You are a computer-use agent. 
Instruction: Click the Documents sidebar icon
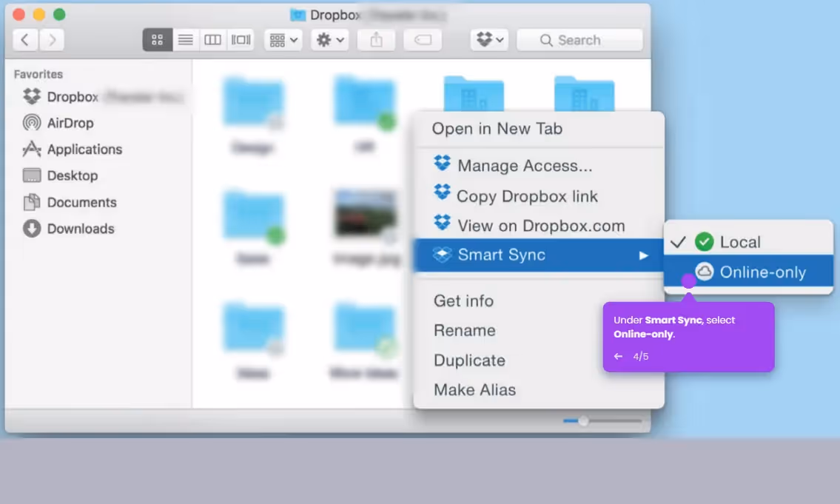point(32,202)
